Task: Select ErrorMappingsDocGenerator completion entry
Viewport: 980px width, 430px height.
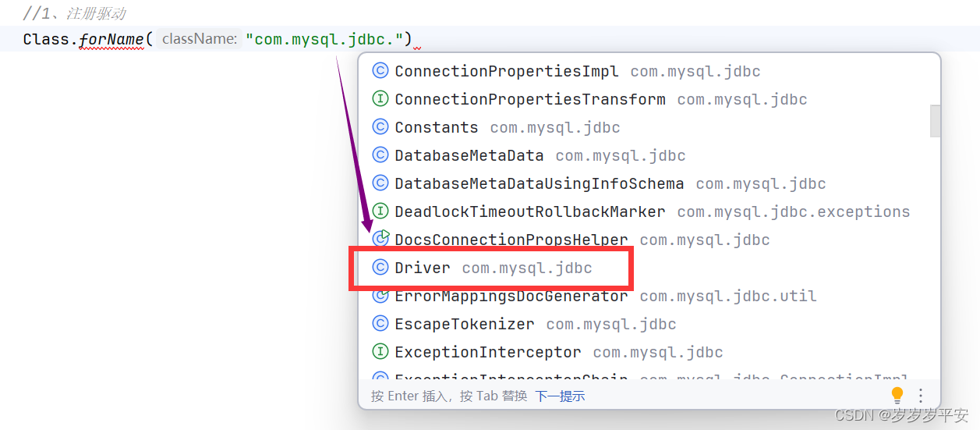Action: tap(511, 297)
